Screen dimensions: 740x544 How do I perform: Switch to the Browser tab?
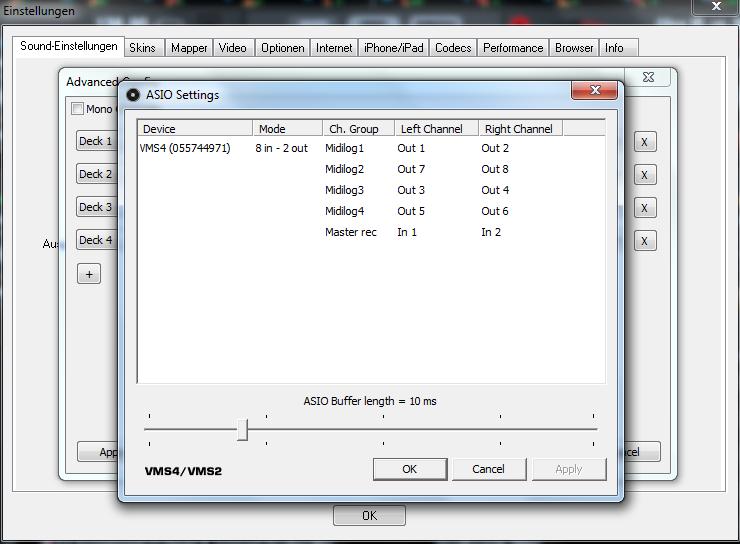[574, 48]
